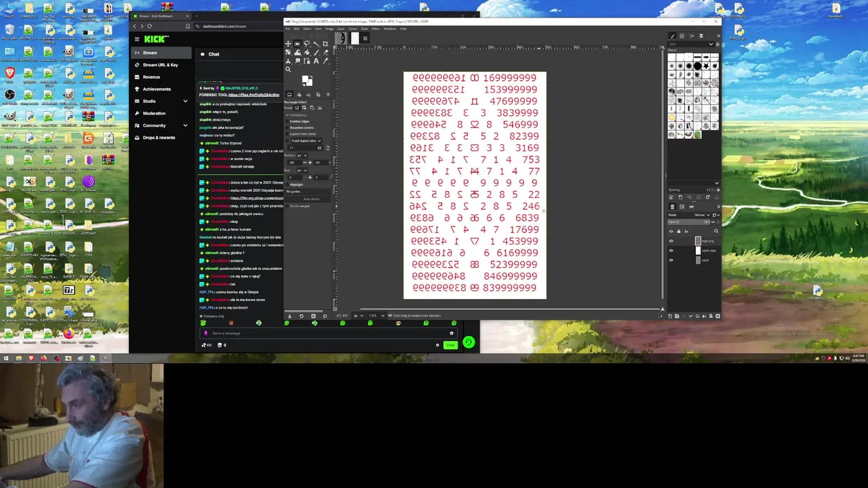
Task: Click the foreground/background color swatch
Action: tap(307, 80)
